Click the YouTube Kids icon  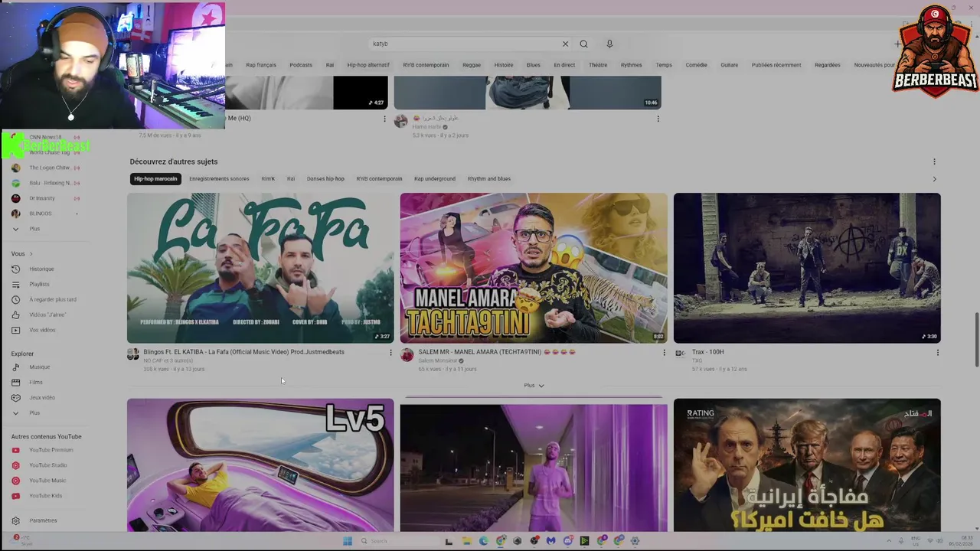pyautogui.click(x=15, y=496)
